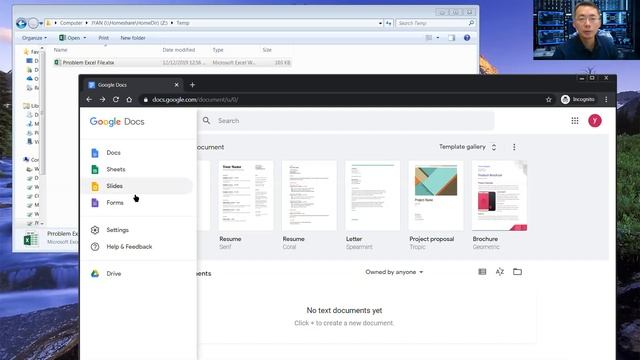Image resolution: width=640 pixels, height=360 pixels.
Task: Close the Google Docs browser tab
Action: [x=176, y=85]
